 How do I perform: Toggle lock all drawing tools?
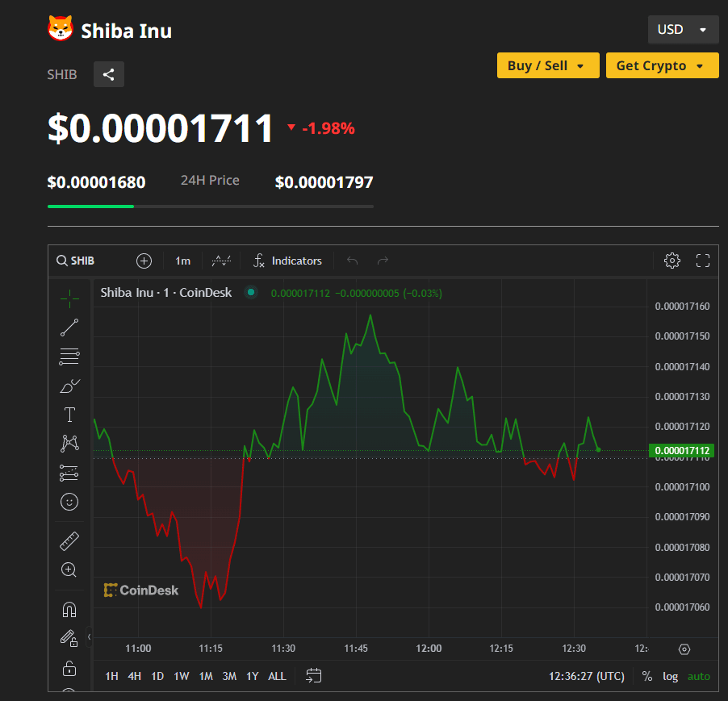69,669
